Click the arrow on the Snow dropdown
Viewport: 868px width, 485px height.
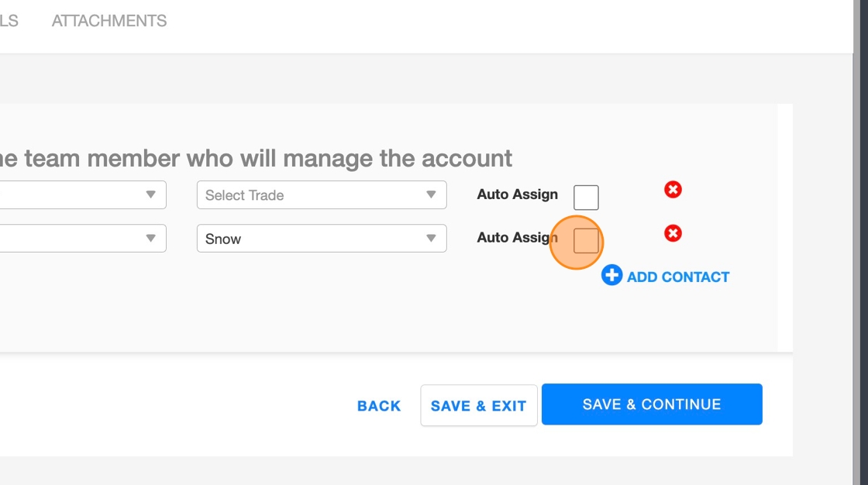pos(431,239)
